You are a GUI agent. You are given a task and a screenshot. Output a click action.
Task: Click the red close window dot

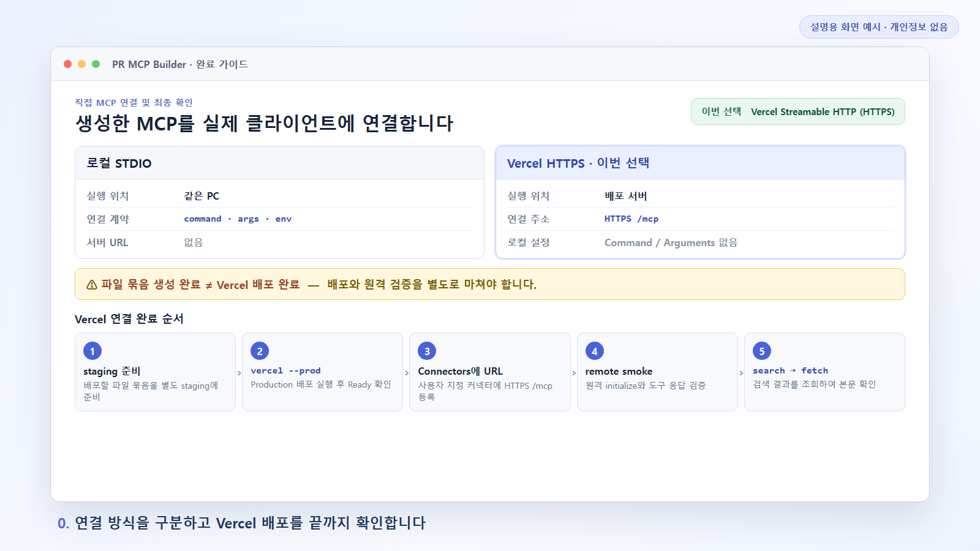point(68,64)
